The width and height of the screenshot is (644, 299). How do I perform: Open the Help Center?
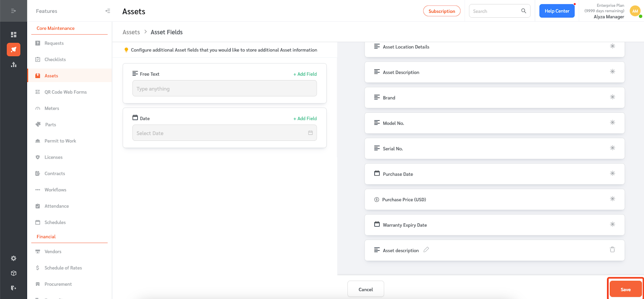point(557,11)
